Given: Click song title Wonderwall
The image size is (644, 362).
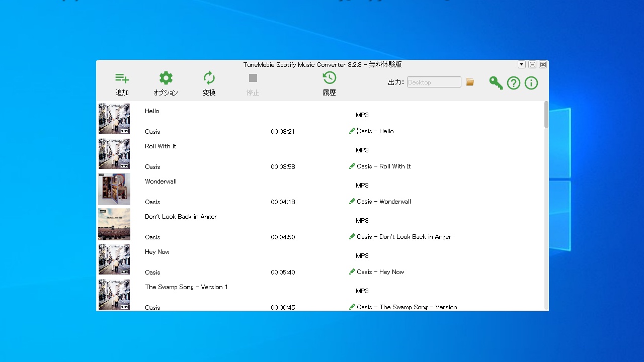Looking at the screenshot, I should point(160,182).
